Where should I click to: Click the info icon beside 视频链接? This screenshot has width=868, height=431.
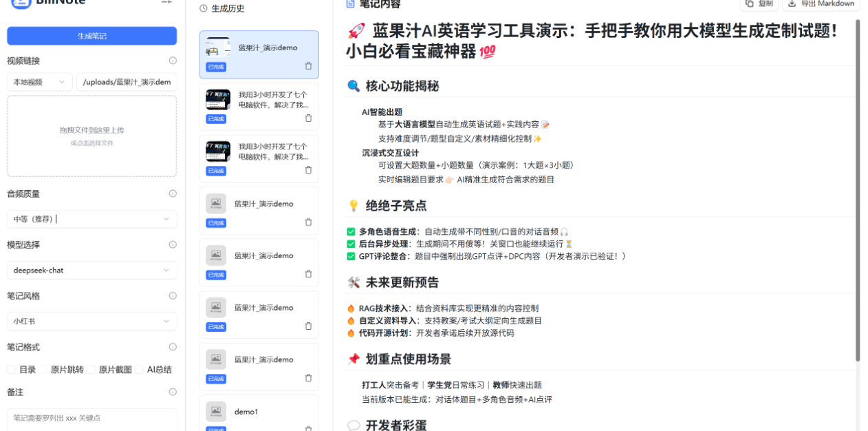click(173, 61)
